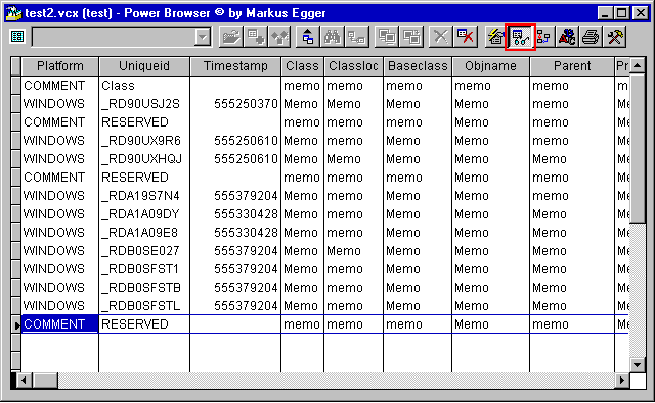Open the toolbar combo box dropdown arrow
The height and width of the screenshot is (403, 655).
(203, 37)
